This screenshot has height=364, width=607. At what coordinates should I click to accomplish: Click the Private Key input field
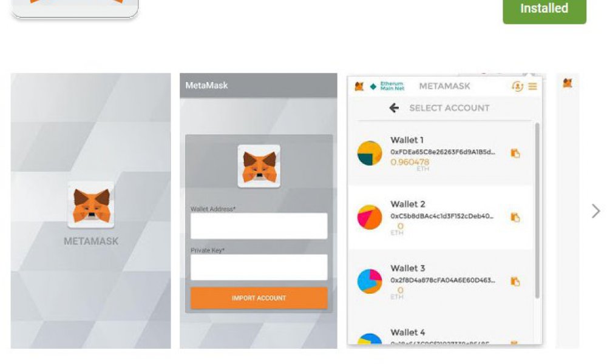[259, 268]
